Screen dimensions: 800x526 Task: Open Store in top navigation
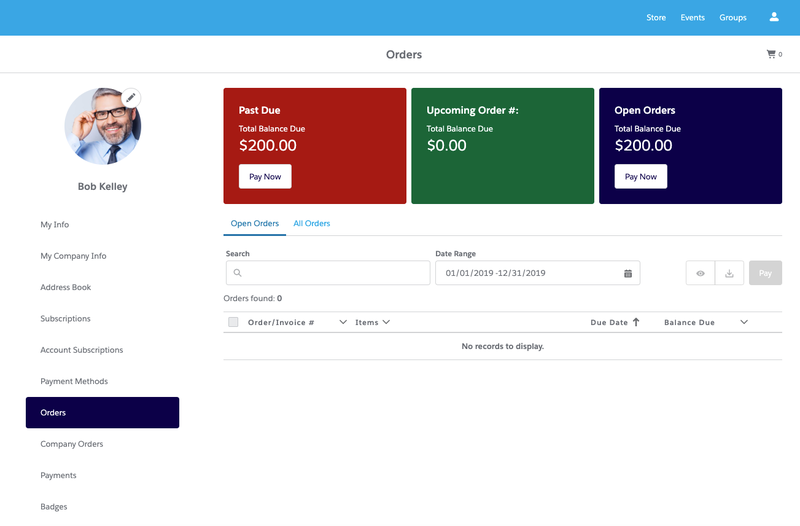click(656, 17)
